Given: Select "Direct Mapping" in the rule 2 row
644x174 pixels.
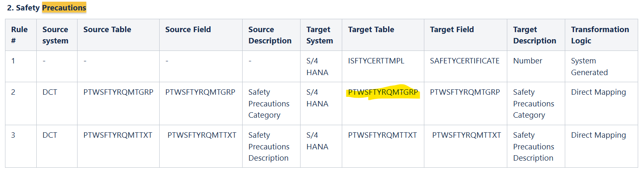Looking at the screenshot, I should tap(598, 92).
